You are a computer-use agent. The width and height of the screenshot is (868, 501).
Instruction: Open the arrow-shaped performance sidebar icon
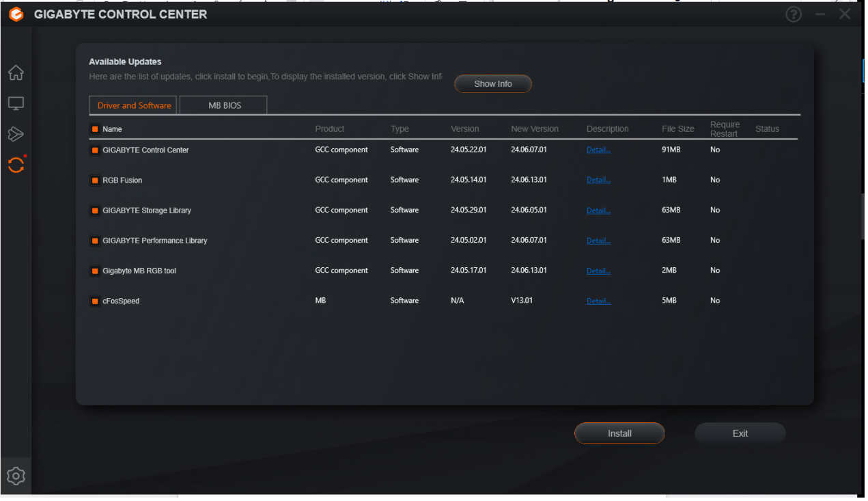click(16, 134)
